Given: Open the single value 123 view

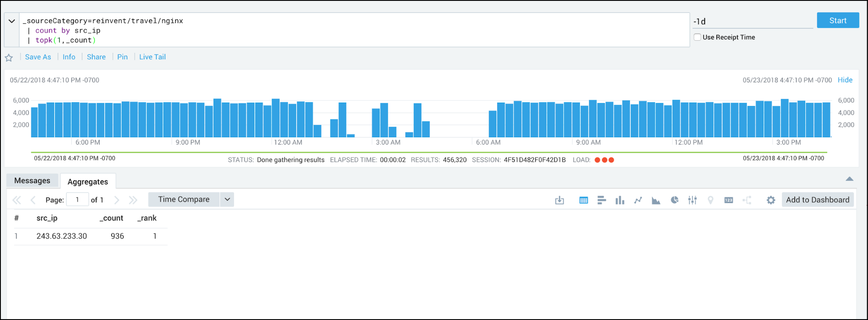Looking at the screenshot, I should pyautogui.click(x=728, y=200).
